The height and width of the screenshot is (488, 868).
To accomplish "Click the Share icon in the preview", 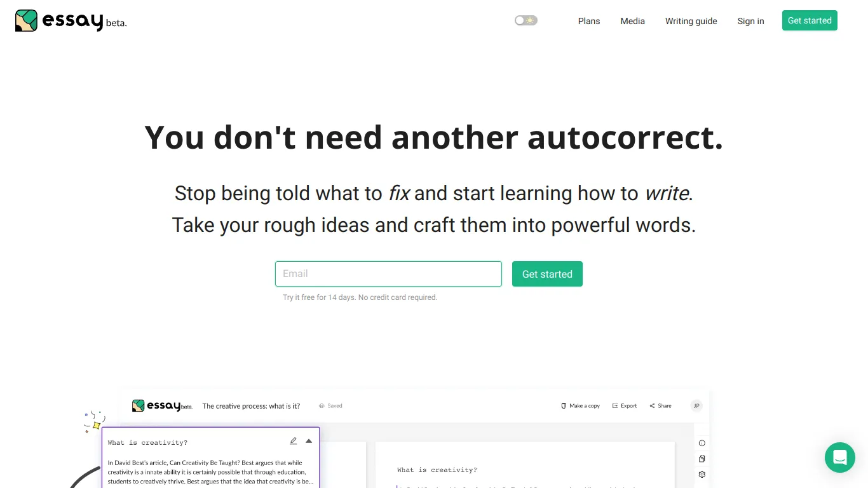I will [652, 405].
